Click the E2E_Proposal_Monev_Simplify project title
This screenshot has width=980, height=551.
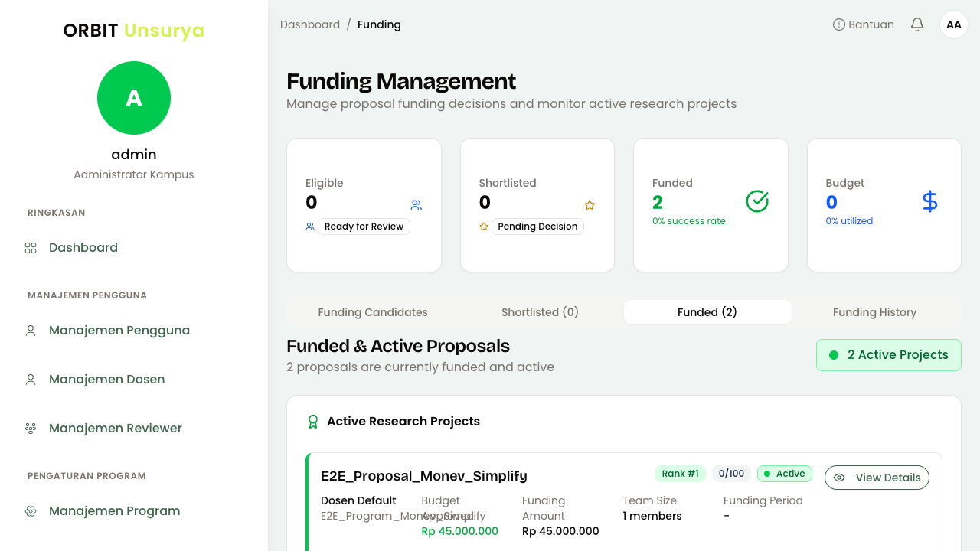pyautogui.click(x=424, y=476)
